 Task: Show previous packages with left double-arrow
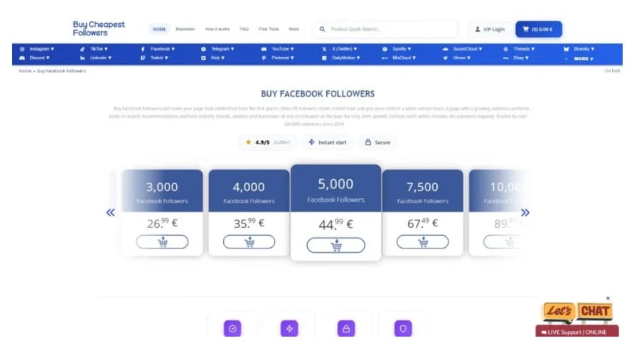pos(110,212)
